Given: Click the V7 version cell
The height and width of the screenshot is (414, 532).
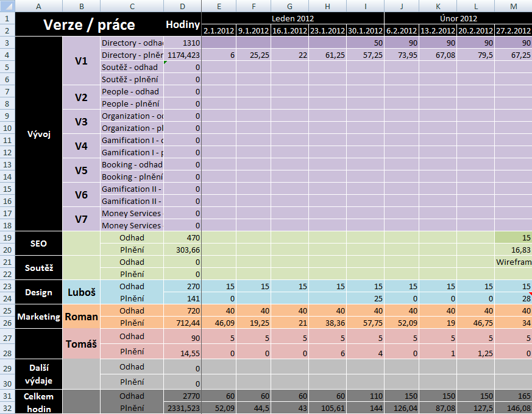Looking at the screenshot, I should [82, 219].
